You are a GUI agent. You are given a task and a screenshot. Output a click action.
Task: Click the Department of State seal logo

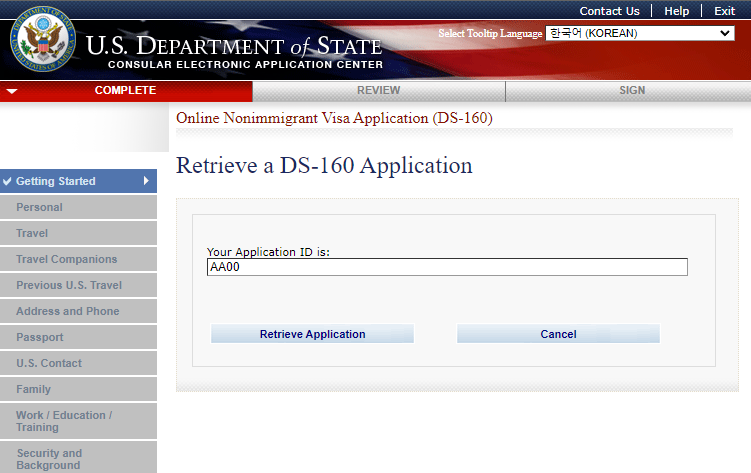(43, 39)
